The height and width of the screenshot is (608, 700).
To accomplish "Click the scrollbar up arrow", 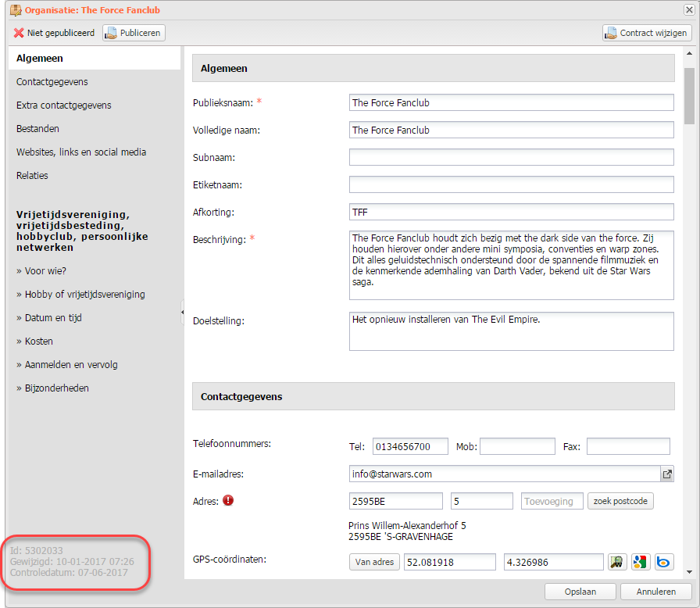I will coord(689,54).
